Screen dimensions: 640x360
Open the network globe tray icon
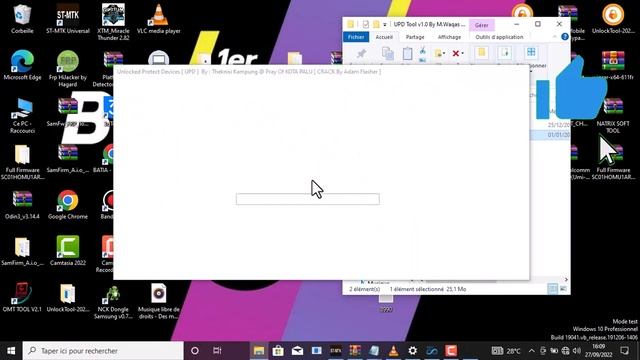[565, 351]
